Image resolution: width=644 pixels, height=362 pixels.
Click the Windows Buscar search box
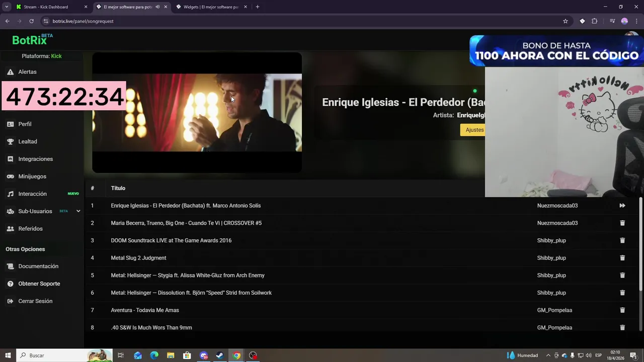[x=64, y=355]
